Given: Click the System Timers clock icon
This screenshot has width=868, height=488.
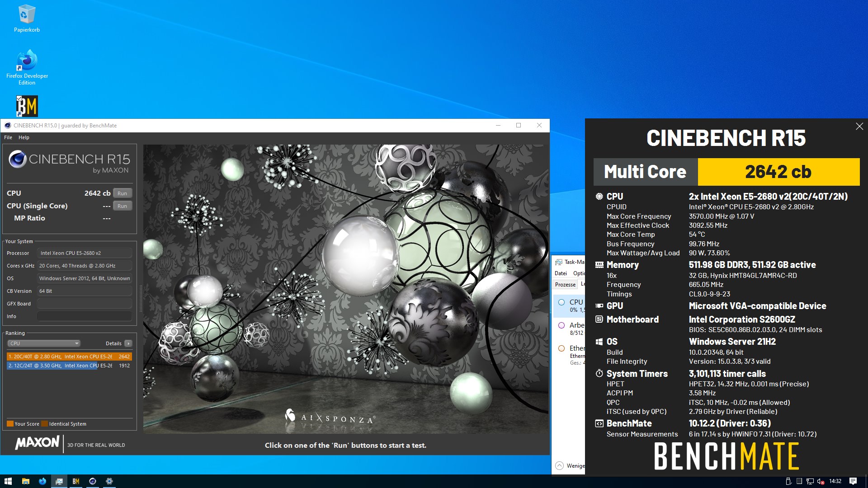Looking at the screenshot, I should pos(599,373).
